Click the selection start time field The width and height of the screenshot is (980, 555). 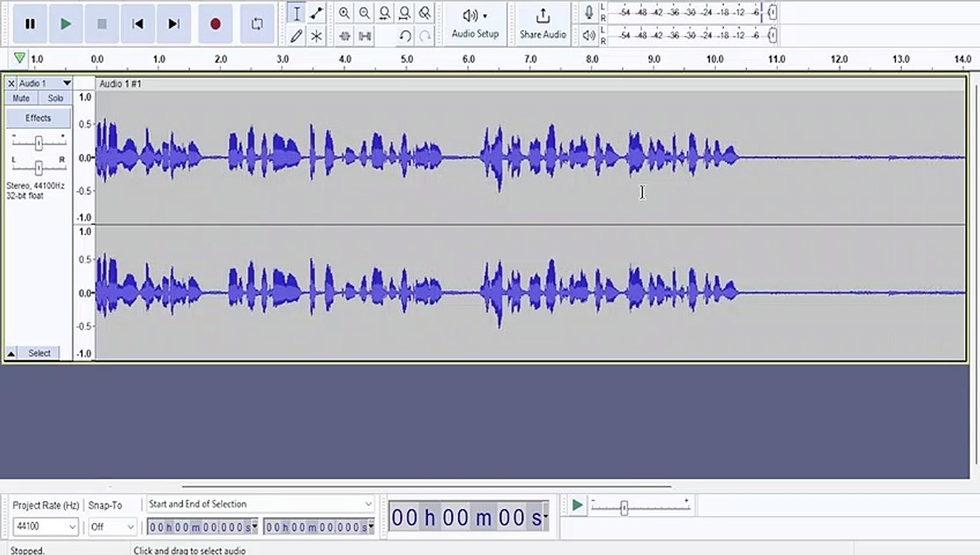(199, 527)
